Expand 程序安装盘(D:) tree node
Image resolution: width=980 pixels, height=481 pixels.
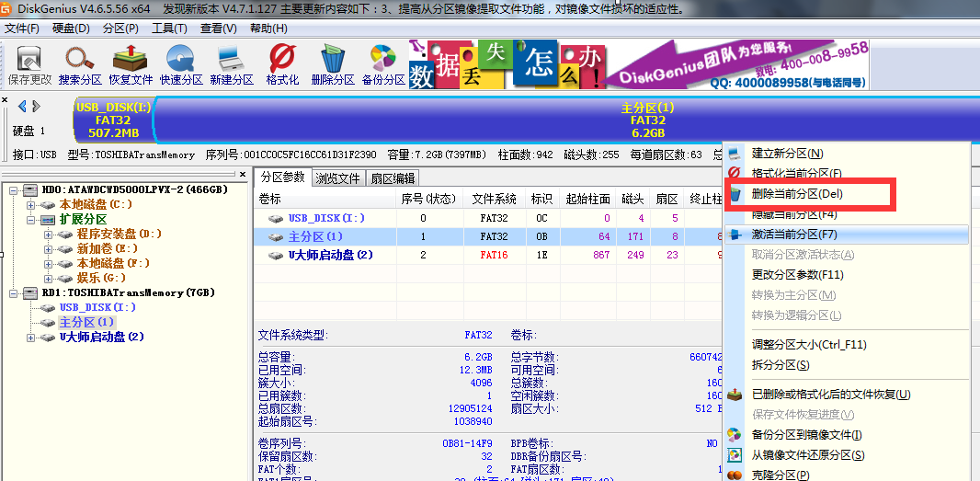[x=48, y=235]
